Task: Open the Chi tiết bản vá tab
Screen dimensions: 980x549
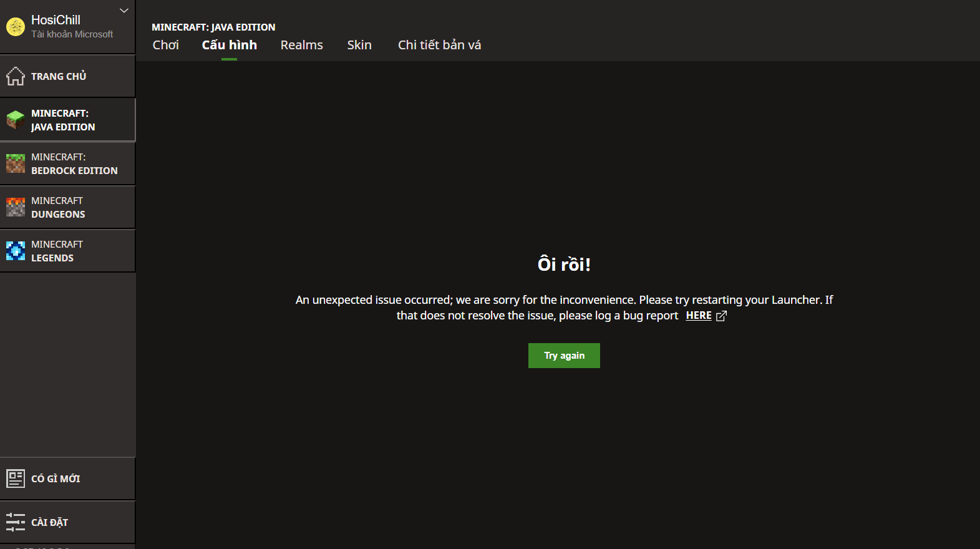Action: tap(440, 45)
